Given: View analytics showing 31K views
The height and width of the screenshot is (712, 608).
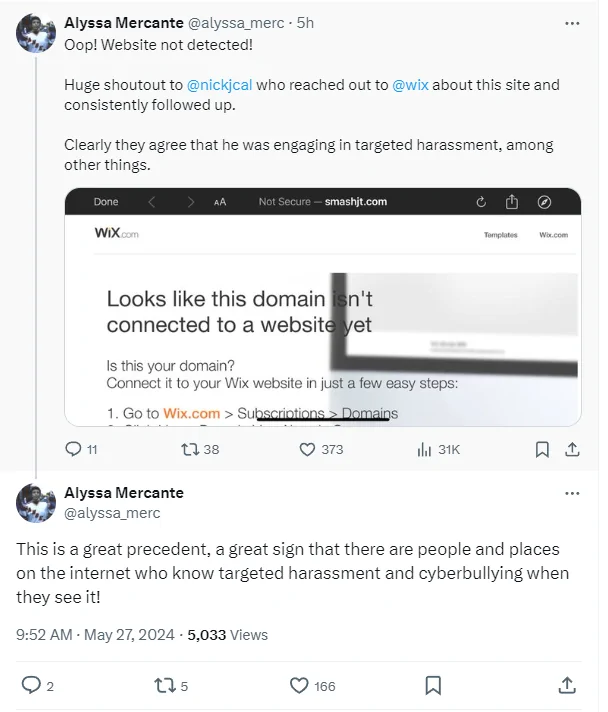Looking at the screenshot, I should tap(424, 449).
